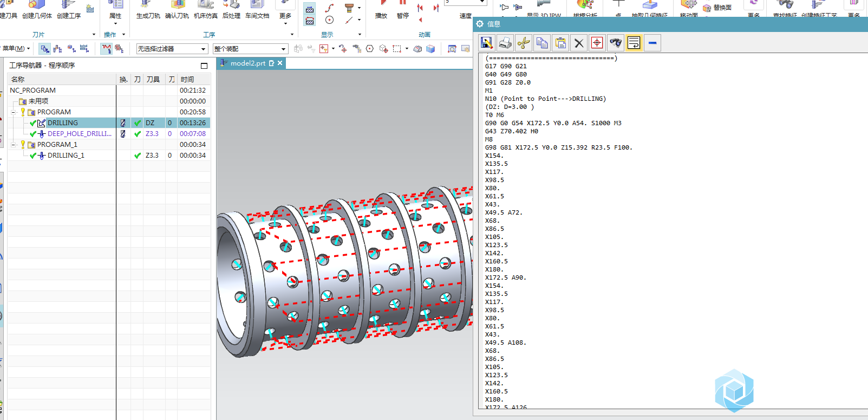Switch to the model2.prt tab
The image size is (868, 420).
pyautogui.click(x=247, y=63)
